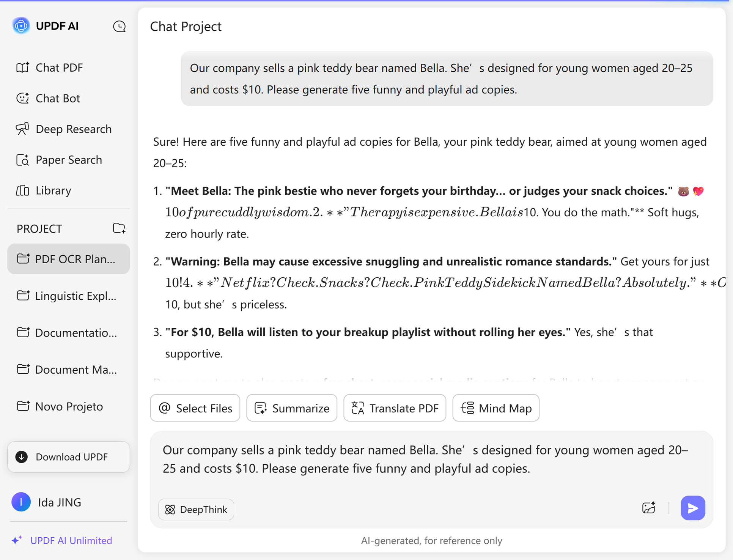Click the Paper Search icon

[22, 160]
